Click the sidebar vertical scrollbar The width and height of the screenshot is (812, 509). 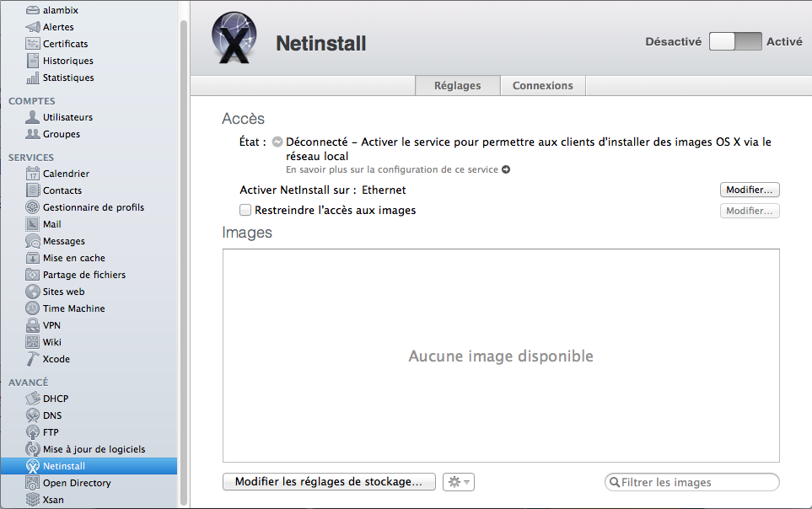coord(184,253)
